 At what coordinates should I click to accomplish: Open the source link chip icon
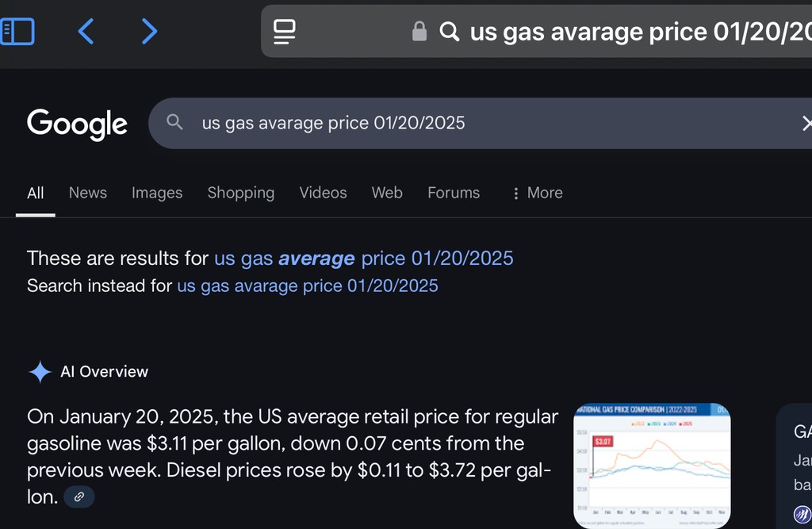coord(79,497)
